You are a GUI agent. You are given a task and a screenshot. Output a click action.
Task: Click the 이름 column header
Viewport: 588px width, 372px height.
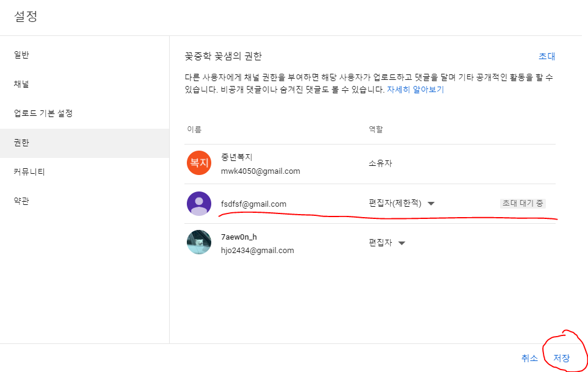[194, 130]
